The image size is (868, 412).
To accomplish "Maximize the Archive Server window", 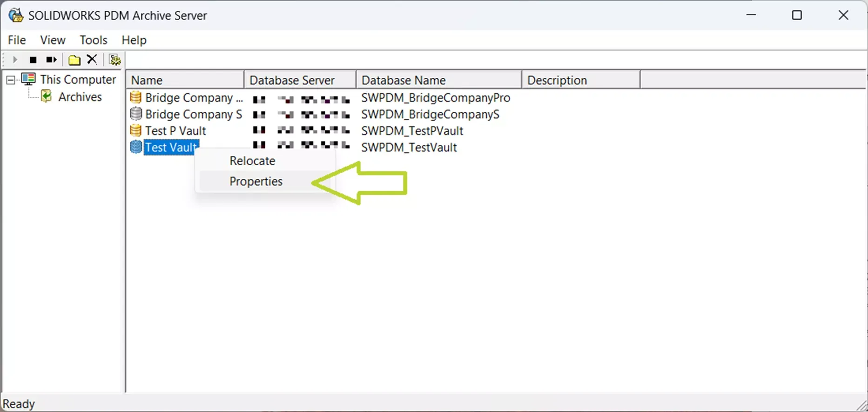I will tap(797, 15).
